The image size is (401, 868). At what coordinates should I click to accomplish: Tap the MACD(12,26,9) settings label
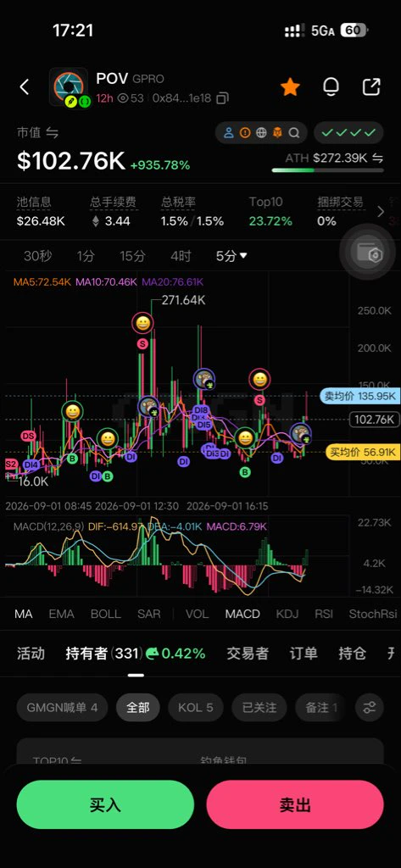click(48, 526)
